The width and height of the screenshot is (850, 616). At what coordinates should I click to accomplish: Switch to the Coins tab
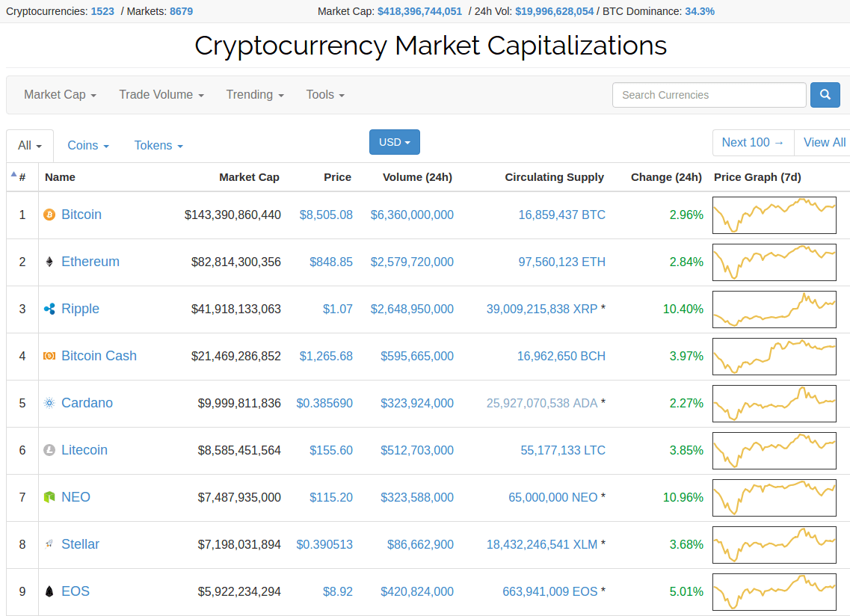(88, 146)
